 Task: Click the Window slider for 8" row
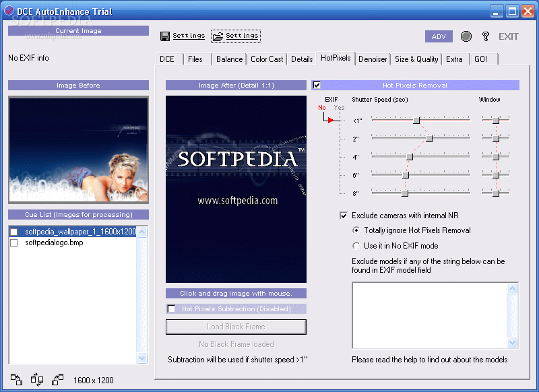(x=496, y=193)
